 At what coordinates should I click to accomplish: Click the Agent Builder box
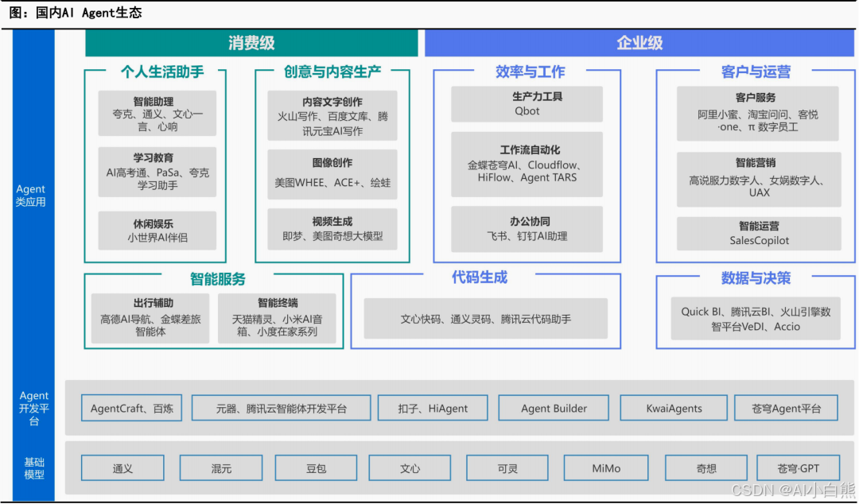click(554, 408)
